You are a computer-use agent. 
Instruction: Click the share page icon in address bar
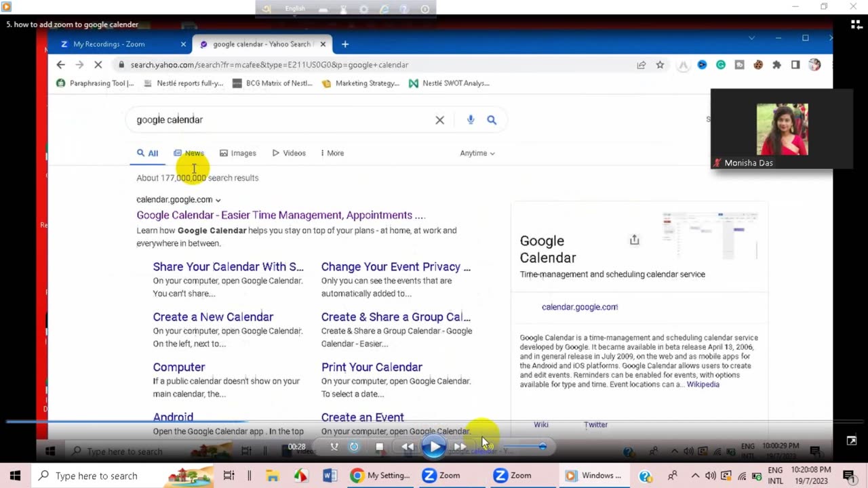[641, 64]
